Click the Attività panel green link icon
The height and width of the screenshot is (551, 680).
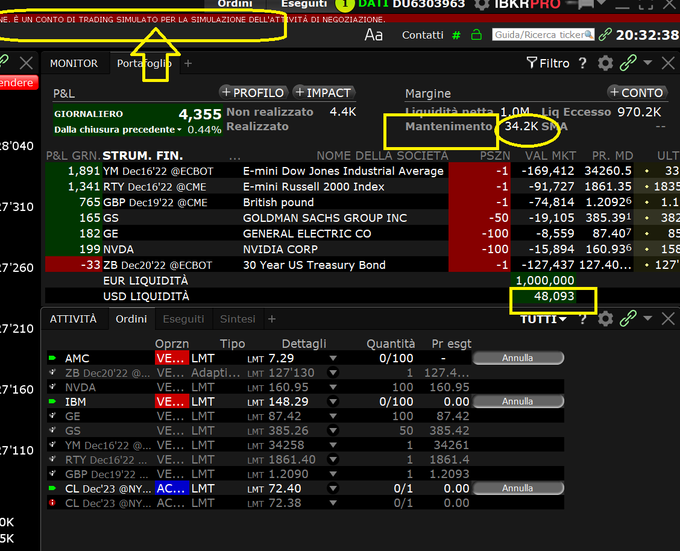[628, 319]
